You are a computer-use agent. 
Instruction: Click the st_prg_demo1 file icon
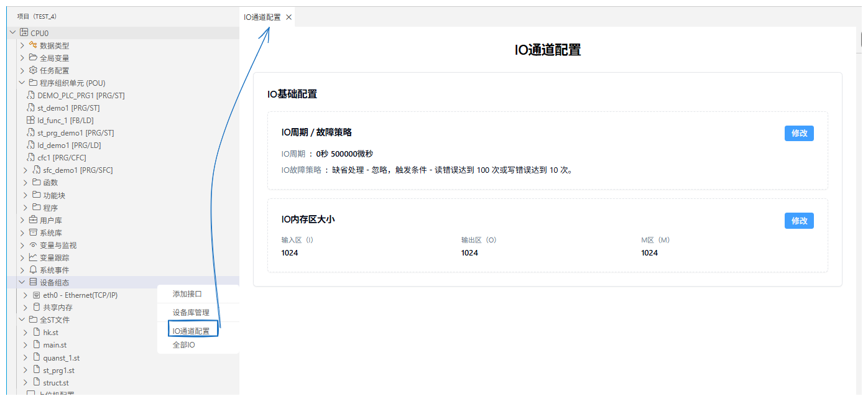point(30,132)
